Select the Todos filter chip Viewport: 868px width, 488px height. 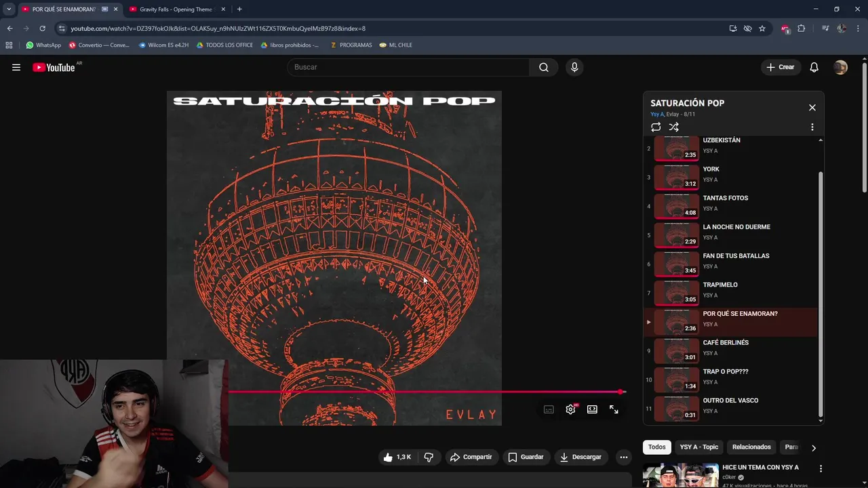pos(657,447)
